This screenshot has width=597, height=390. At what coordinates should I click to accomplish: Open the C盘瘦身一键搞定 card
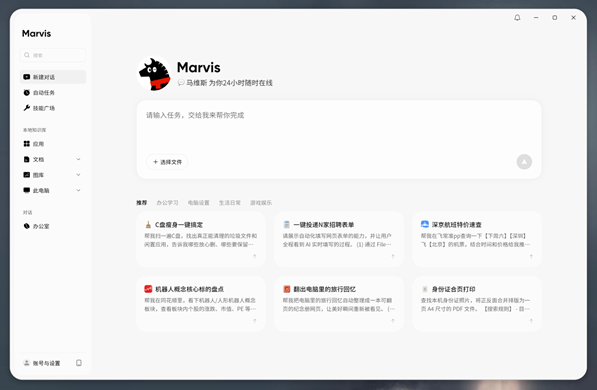[201, 239]
